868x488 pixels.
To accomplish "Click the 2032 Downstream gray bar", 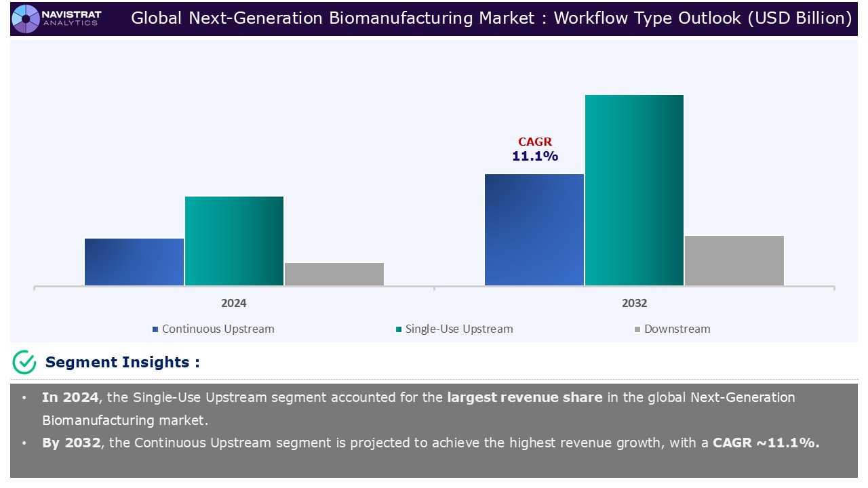I will tap(734, 260).
